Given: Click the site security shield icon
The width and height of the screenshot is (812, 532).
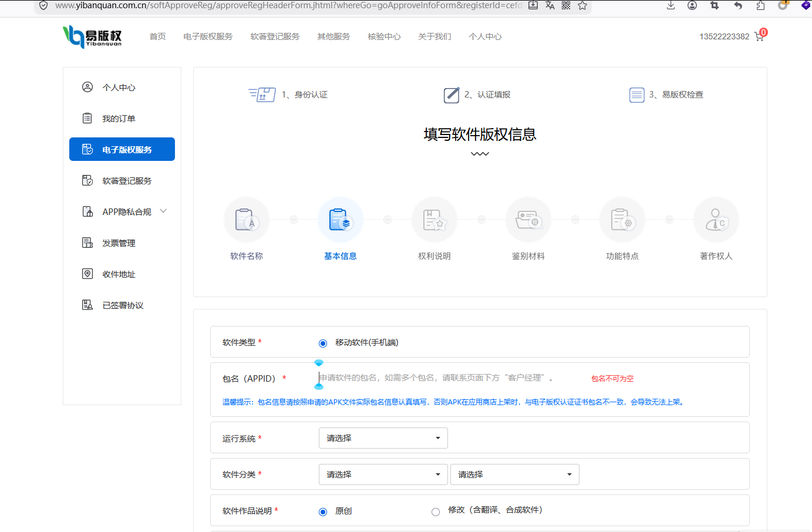Looking at the screenshot, I should tap(43, 5).
